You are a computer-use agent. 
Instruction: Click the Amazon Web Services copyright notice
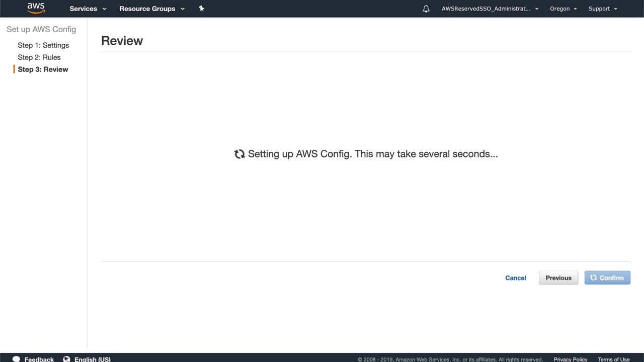click(x=450, y=359)
